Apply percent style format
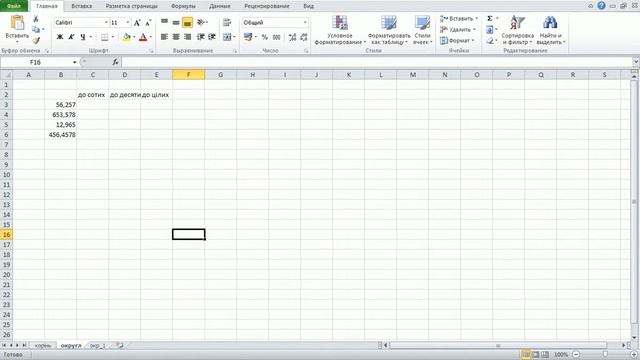This screenshot has height=360, width=640. [264, 37]
